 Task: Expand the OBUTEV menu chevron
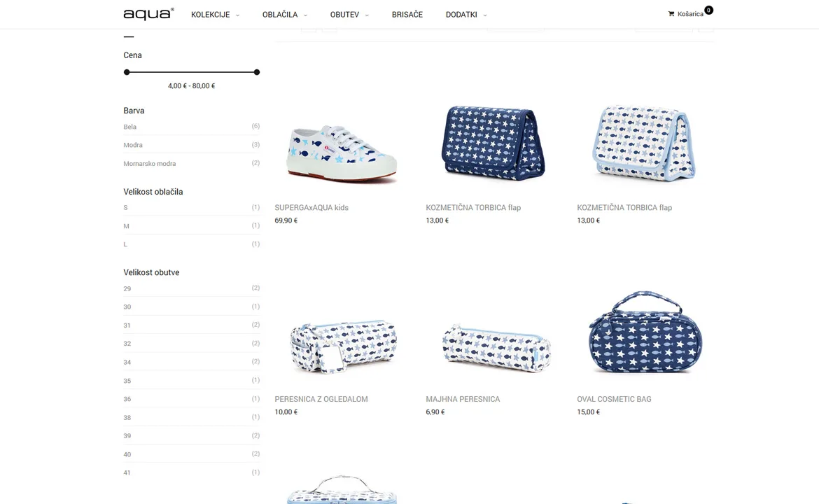click(367, 15)
